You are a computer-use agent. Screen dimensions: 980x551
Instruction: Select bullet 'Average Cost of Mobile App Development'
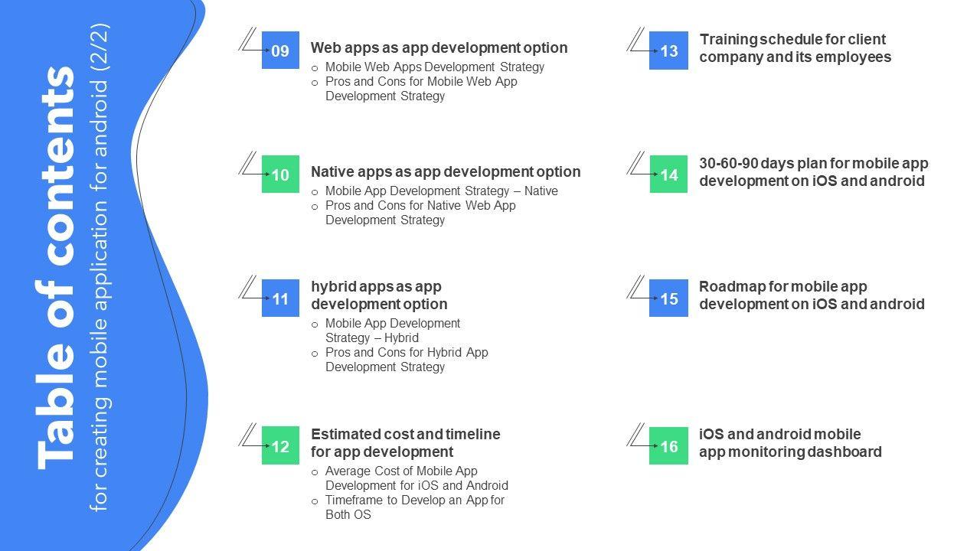coord(417,478)
